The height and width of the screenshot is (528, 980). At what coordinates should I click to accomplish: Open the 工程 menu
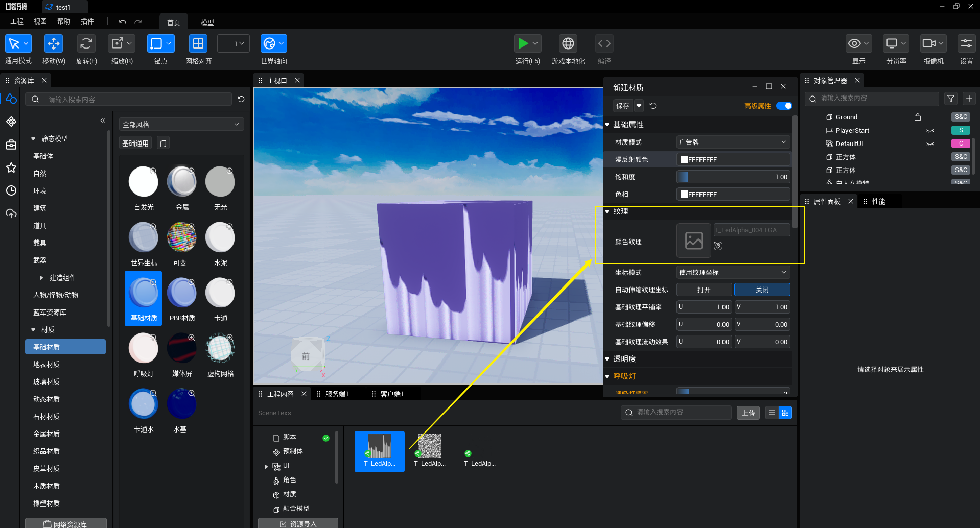click(17, 21)
